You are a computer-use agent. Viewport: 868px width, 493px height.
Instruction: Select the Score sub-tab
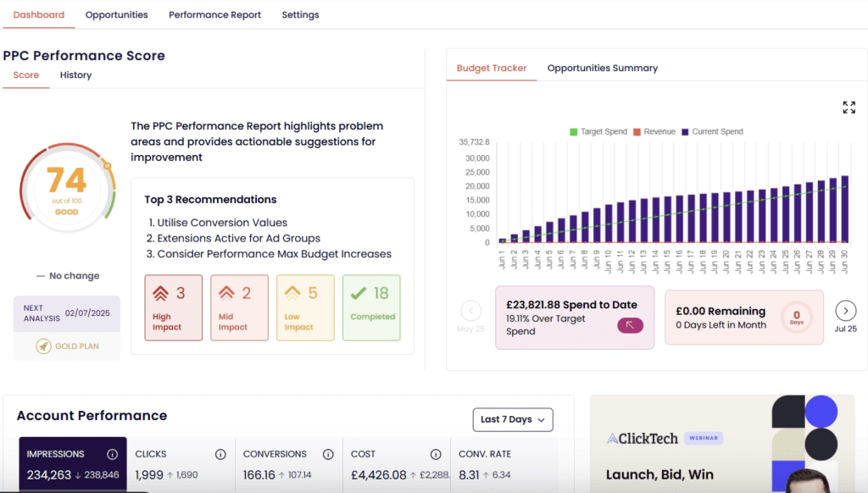point(26,75)
